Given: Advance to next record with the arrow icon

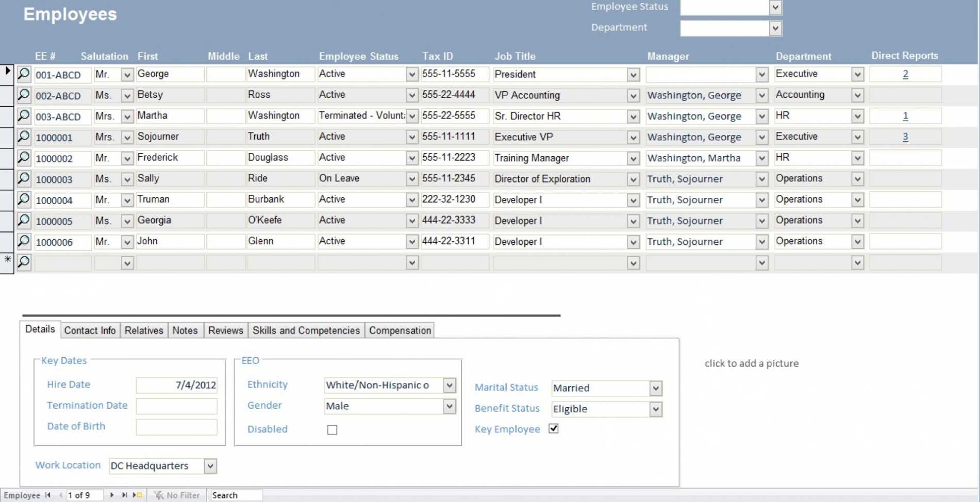Looking at the screenshot, I should click(112, 495).
